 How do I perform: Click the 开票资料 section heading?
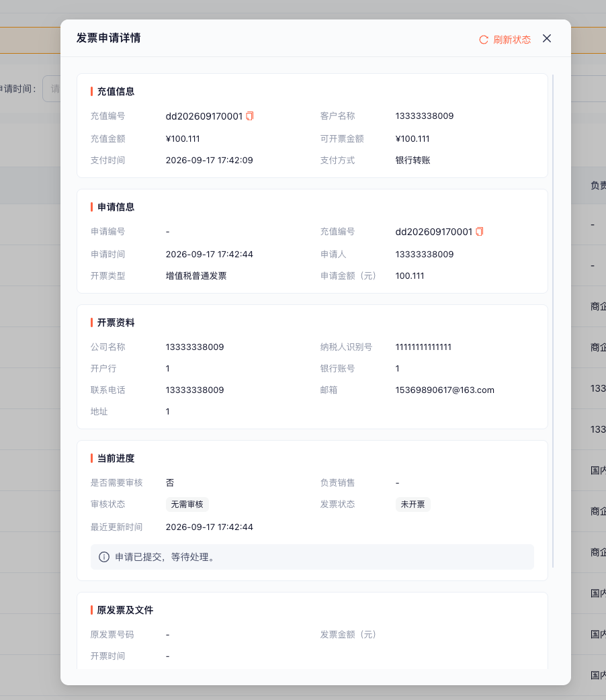click(x=116, y=322)
